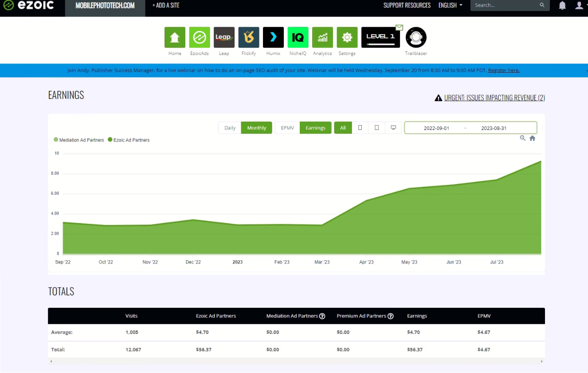Click the Apr '23 axis label
Viewport: 588px width, 373px height.
(x=366, y=262)
